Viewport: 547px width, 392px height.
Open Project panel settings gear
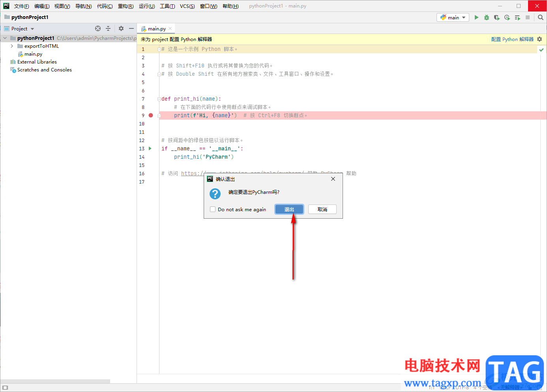[121, 28]
